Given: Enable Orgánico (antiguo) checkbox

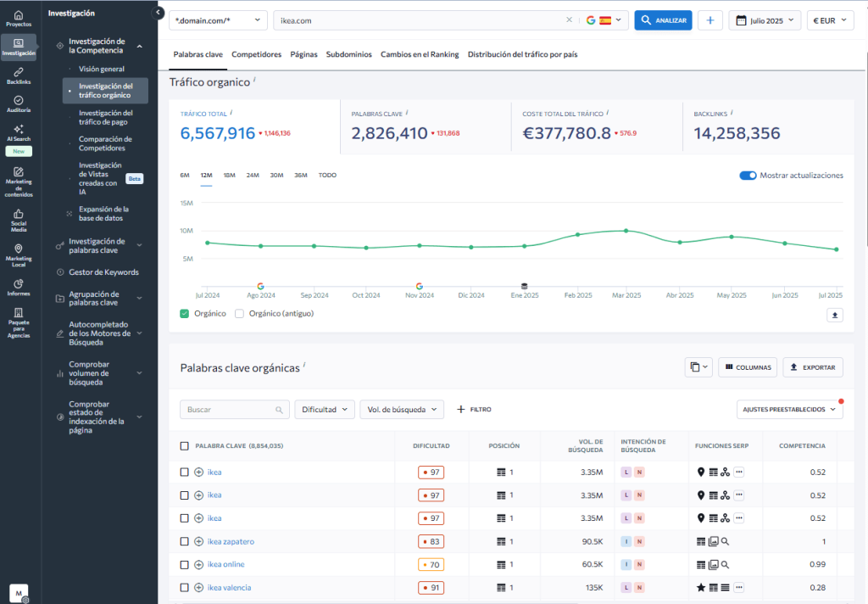Looking at the screenshot, I should [239, 314].
